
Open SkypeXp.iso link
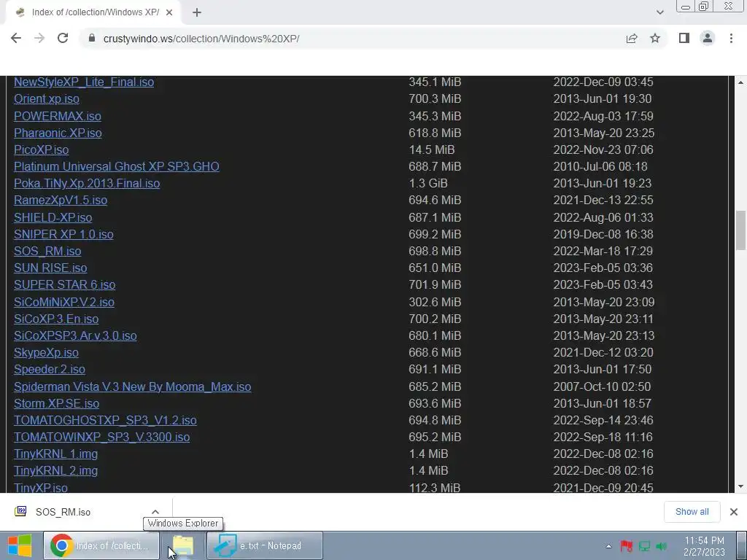46,352
